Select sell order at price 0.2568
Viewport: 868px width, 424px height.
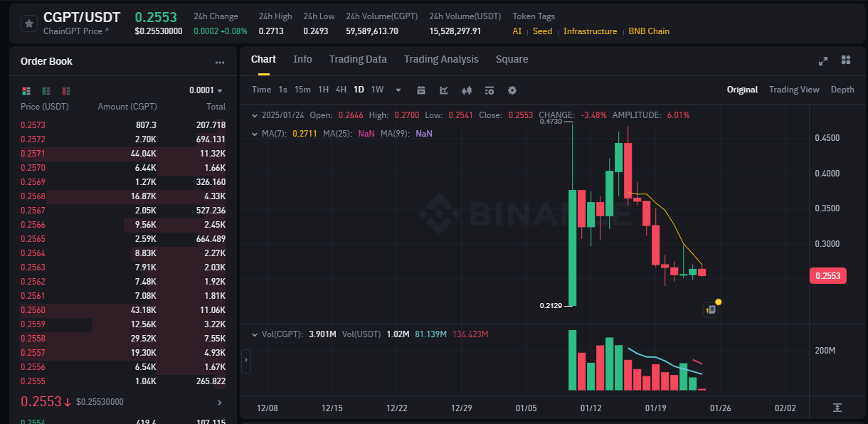pos(123,196)
